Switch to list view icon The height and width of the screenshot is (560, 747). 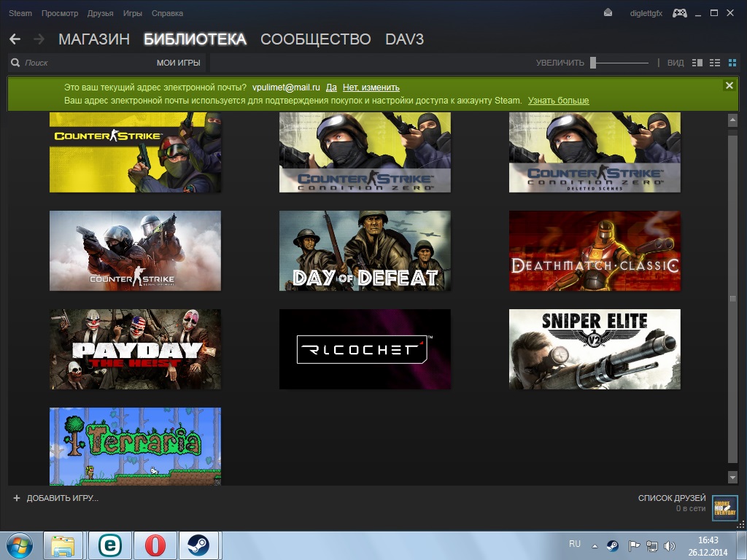pos(715,63)
